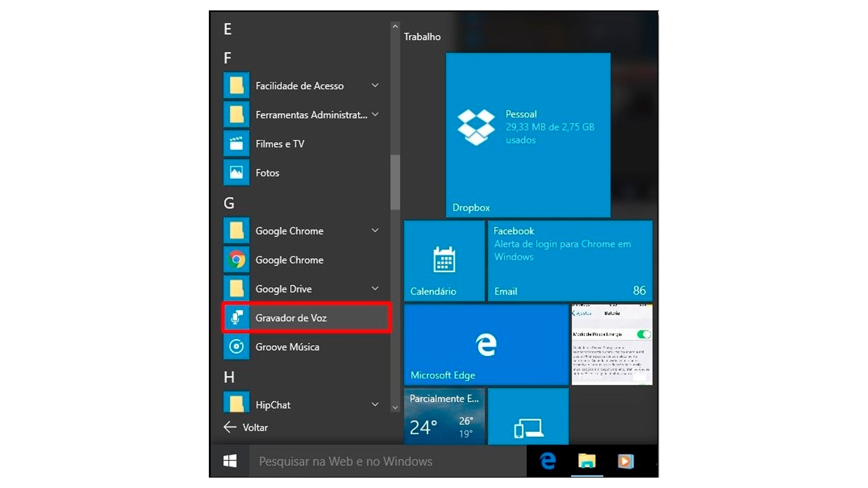
Task: Expand the Google Chrome folder chevron
Action: (375, 230)
